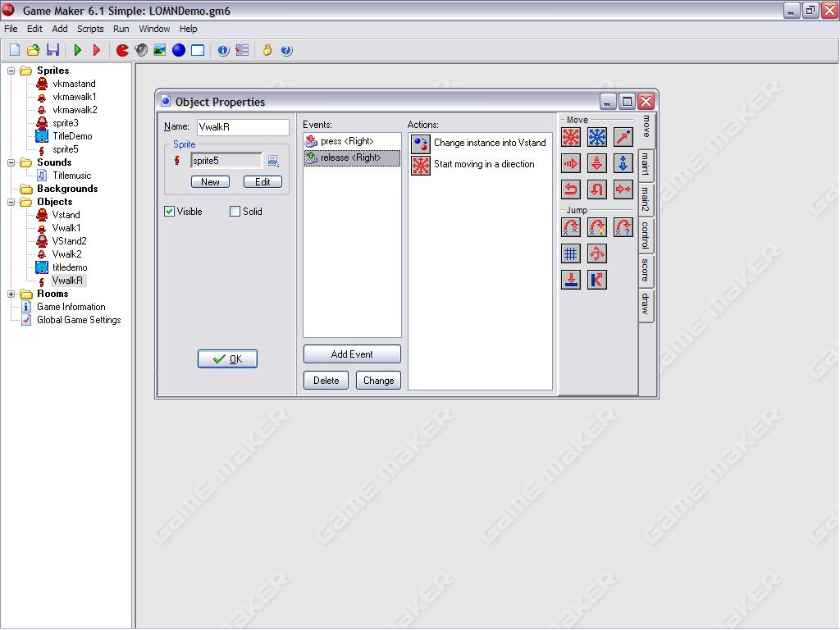Select Set horizontal speed action

coord(571,163)
